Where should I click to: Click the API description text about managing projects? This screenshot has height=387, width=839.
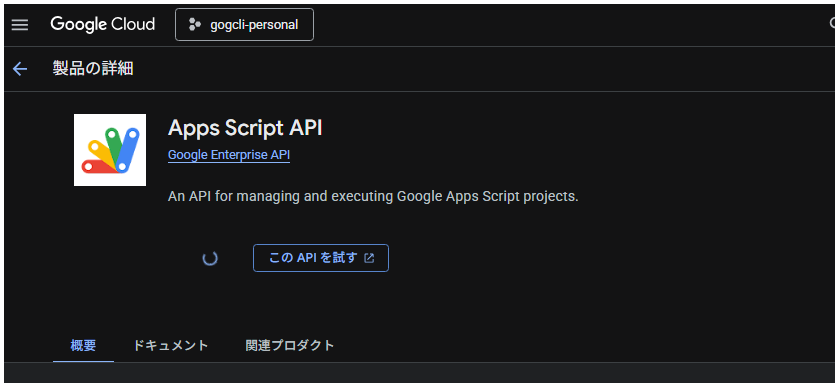tap(373, 196)
